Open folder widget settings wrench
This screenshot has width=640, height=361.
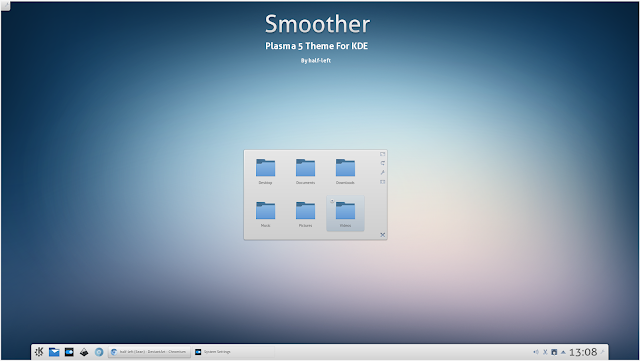tap(382, 172)
